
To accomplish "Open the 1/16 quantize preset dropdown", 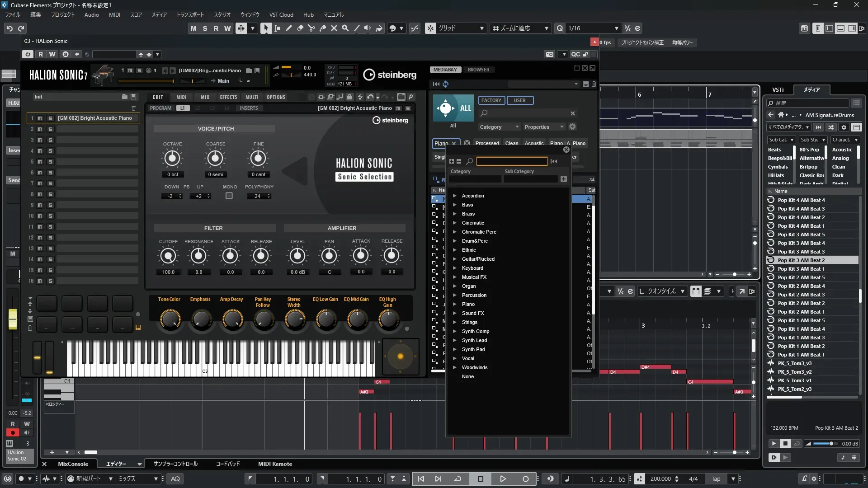I will (616, 28).
